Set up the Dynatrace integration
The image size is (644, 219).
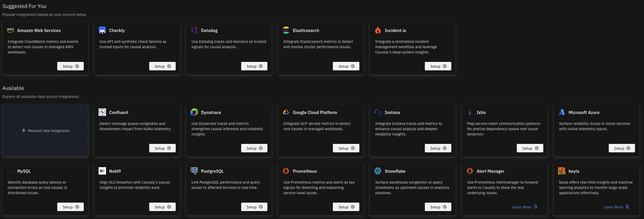pos(254,148)
